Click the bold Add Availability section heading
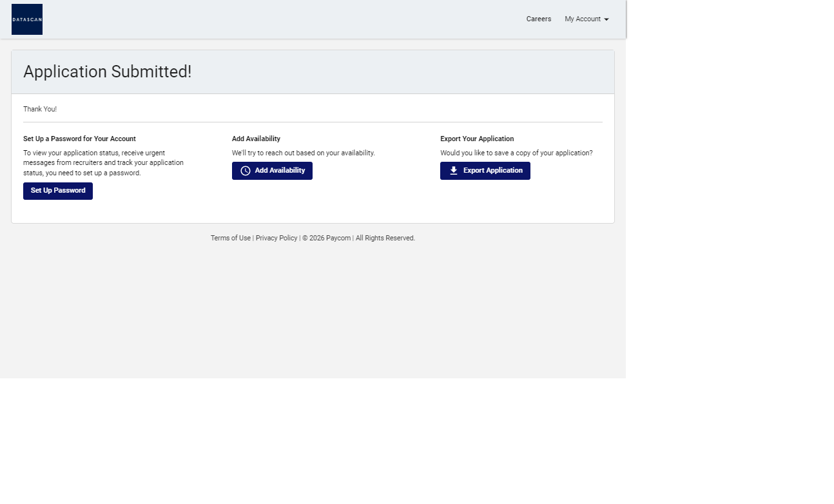The image size is (834, 504). click(256, 139)
